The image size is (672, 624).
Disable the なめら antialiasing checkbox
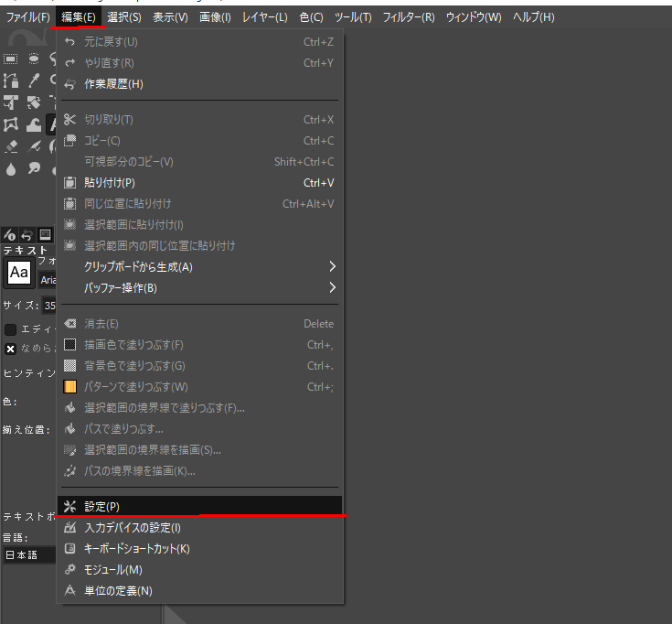pos(10,350)
